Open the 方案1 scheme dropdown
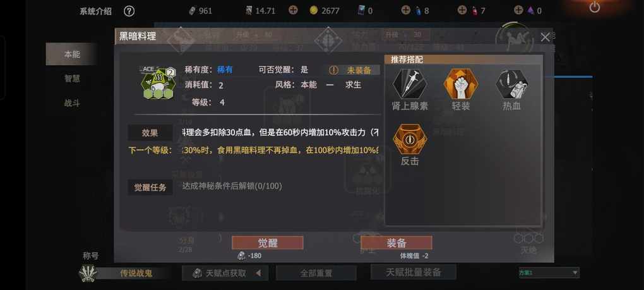Screen dimensions: 644x290 (549, 273)
